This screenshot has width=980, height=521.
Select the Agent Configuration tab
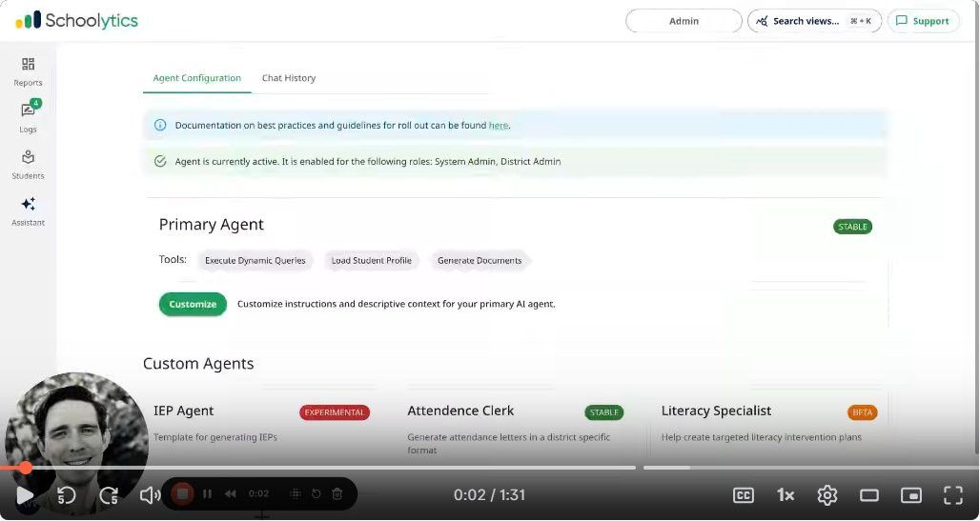point(197,78)
